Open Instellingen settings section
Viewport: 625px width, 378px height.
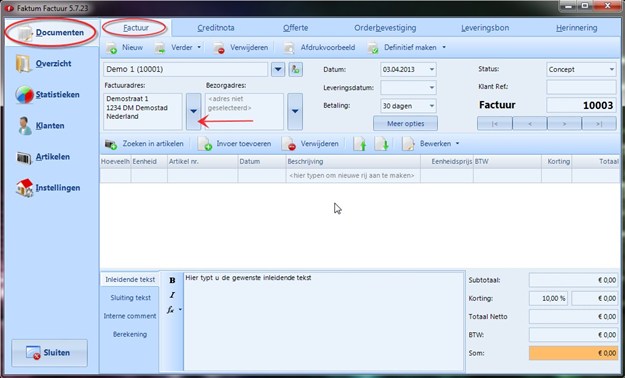[x=48, y=188]
